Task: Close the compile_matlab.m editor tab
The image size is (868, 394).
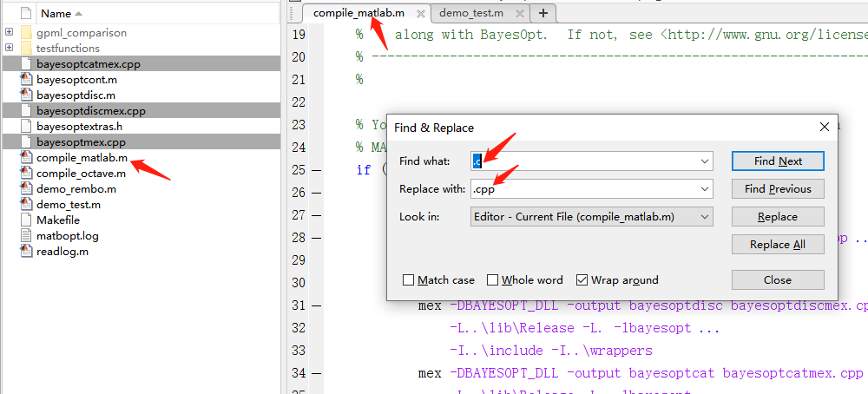Action: [x=421, y=14]
